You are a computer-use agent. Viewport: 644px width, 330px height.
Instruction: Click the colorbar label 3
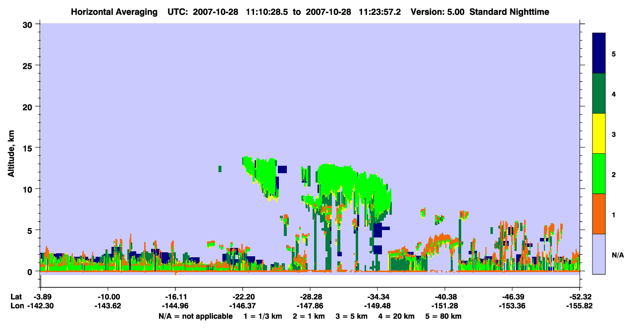[x=614, y=135]
